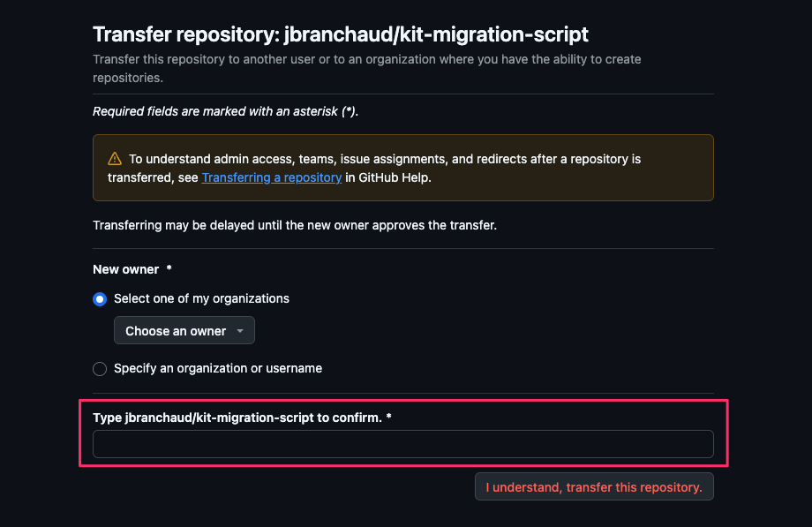Choose the "Specify an organization or username" radio button
Viewport: 812px width, 527px height.
click(100, 369)
